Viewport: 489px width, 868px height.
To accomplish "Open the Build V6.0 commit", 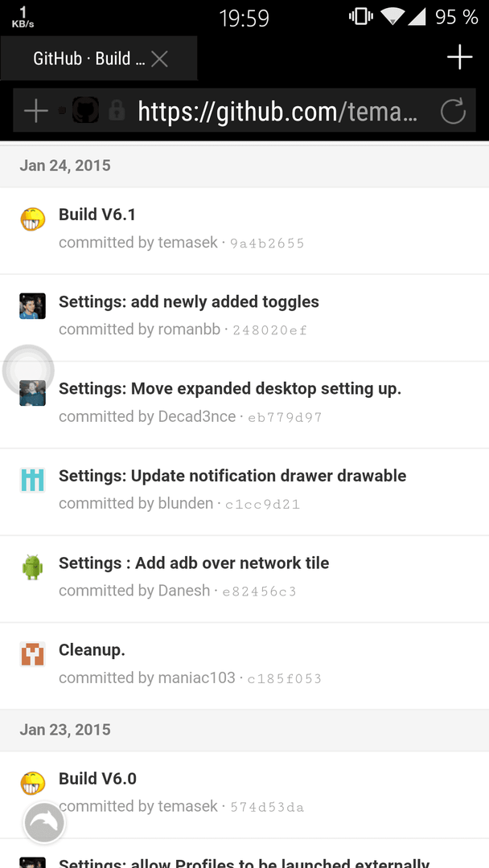I will tap(97, 778).
